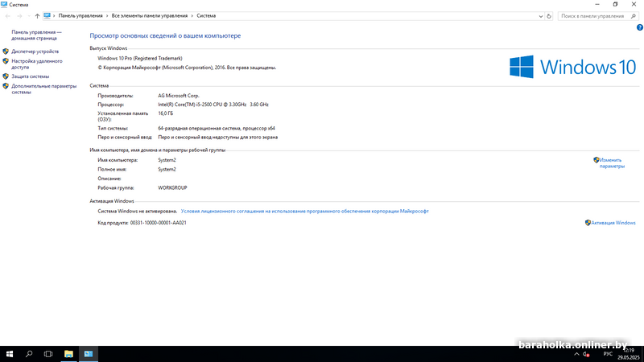Click the shield icon next to Активация Windows
The image size is (644, 362).
coord(588,223)
